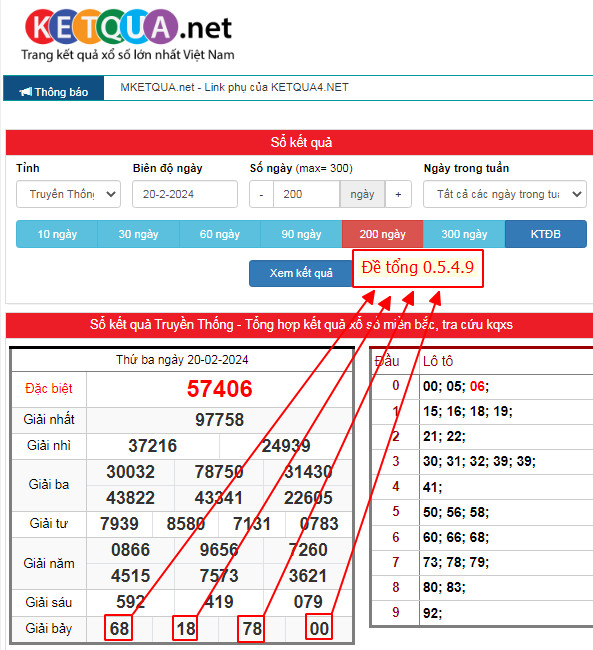The height and width of the screenshot is (650, 593).
Task: Select the 30 ngày tab
Action: point(139,234)
